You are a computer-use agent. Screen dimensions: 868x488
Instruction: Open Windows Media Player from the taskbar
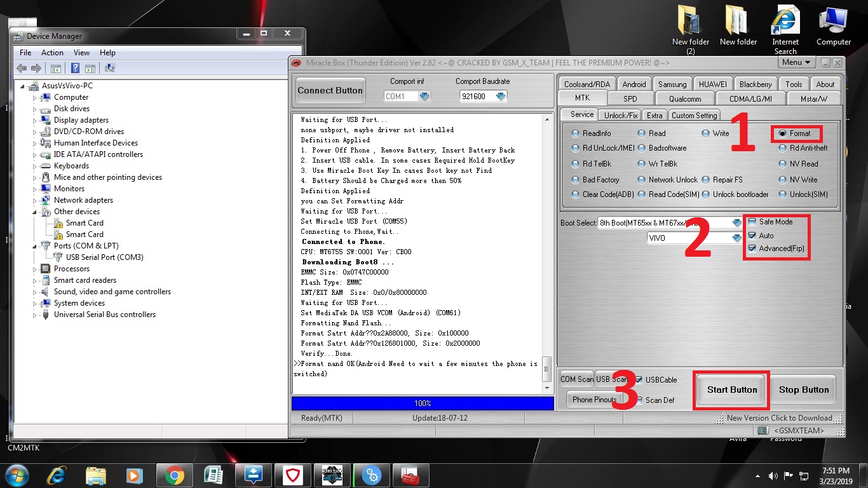(134, 475)
